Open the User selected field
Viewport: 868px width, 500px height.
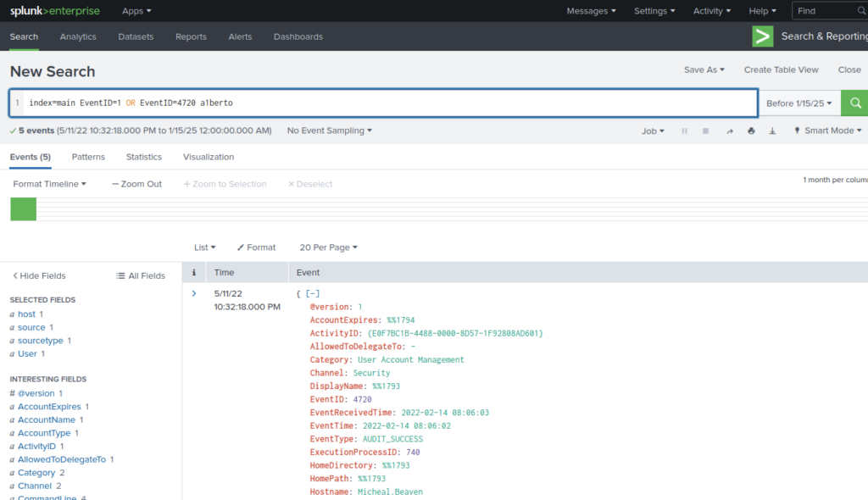click(27, 354)
